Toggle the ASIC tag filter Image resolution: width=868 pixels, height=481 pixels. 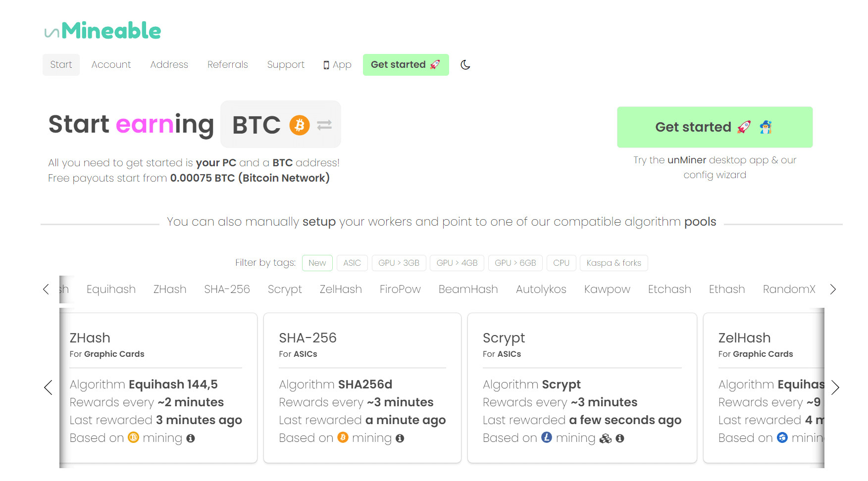pos(352,263)
